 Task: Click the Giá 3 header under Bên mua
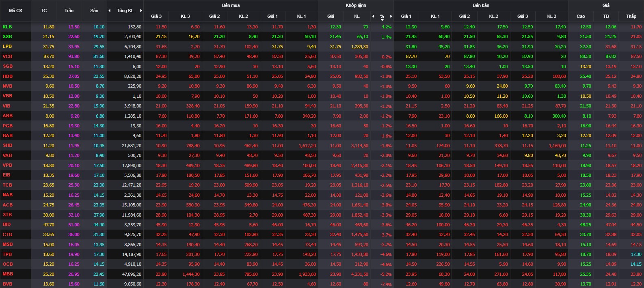(156, 16)
